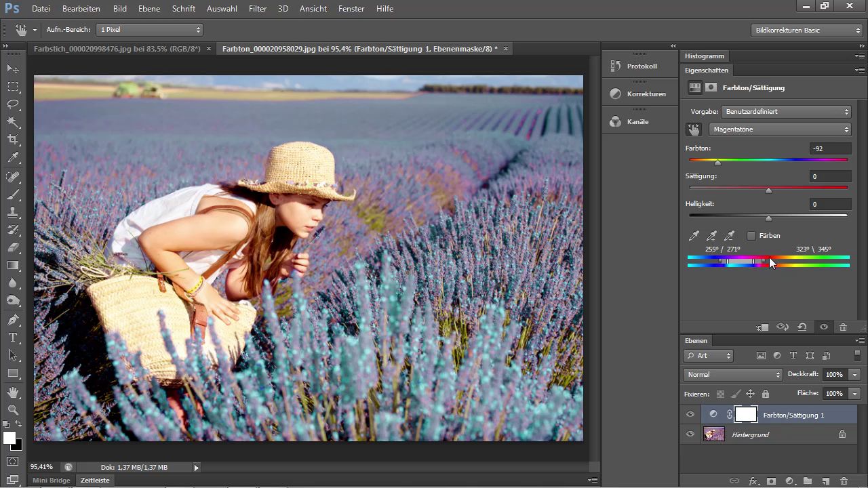The image size is (868, 488).
Task: Select the Lasso tool
Action: coord(13,104)
